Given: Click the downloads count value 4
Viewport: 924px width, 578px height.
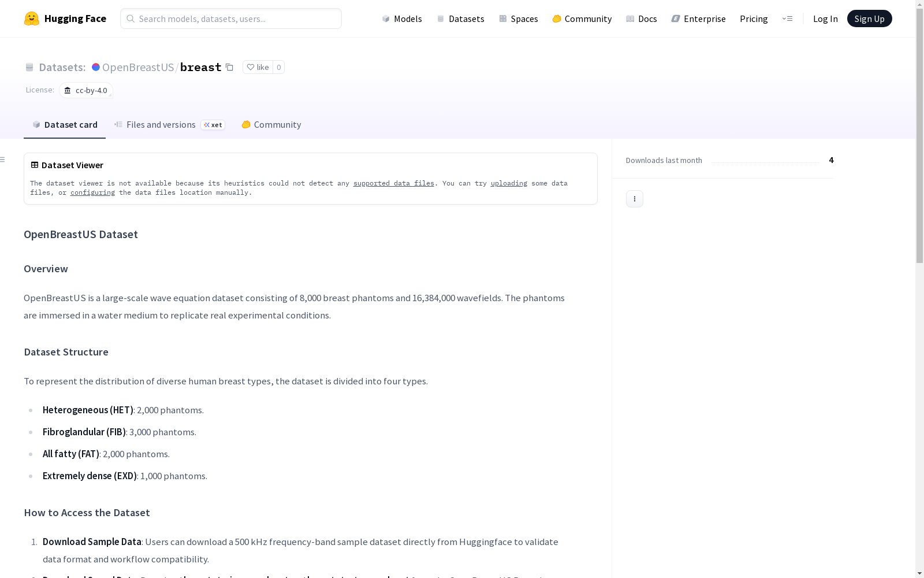Looking at the screenshot, I should (831, 160).
